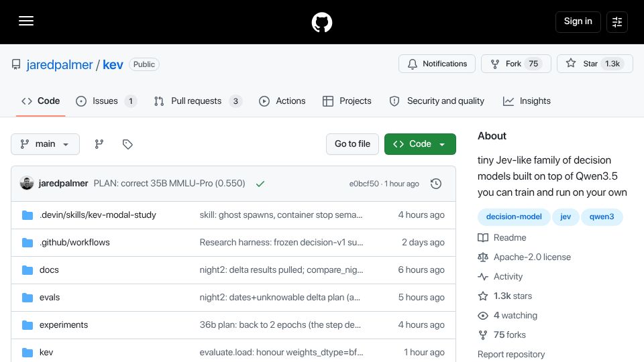Image resolution: width=644 pixels, height=362 pixels.
Task: Switch to the Issues tab
Action: coord(107,101)
